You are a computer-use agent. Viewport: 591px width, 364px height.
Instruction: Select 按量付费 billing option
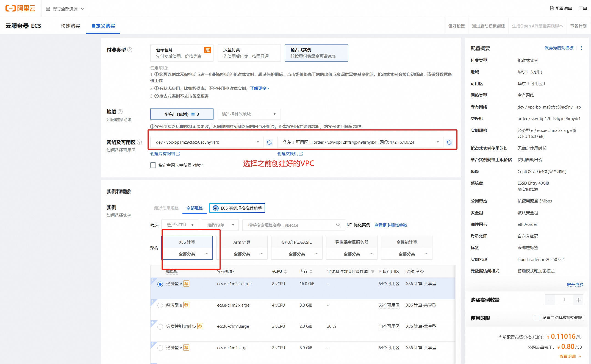pos(249,53)
